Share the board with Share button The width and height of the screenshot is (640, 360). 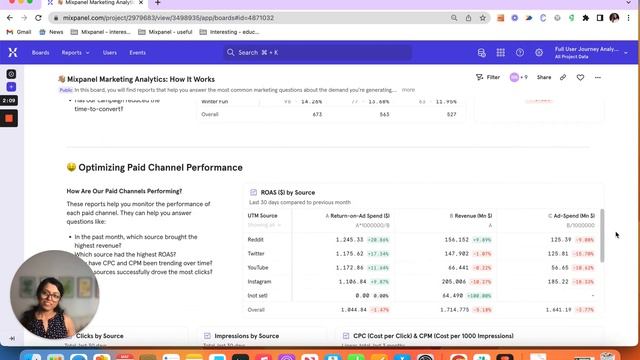544,77
